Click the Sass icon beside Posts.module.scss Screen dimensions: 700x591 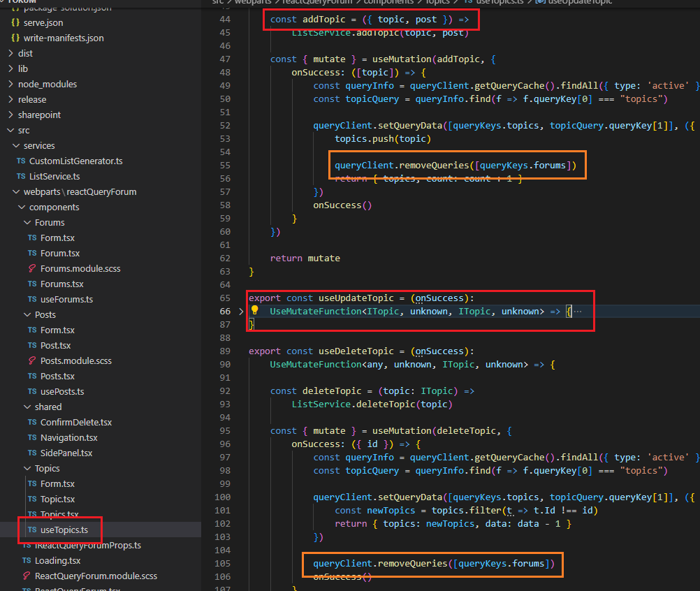(32, 361)
